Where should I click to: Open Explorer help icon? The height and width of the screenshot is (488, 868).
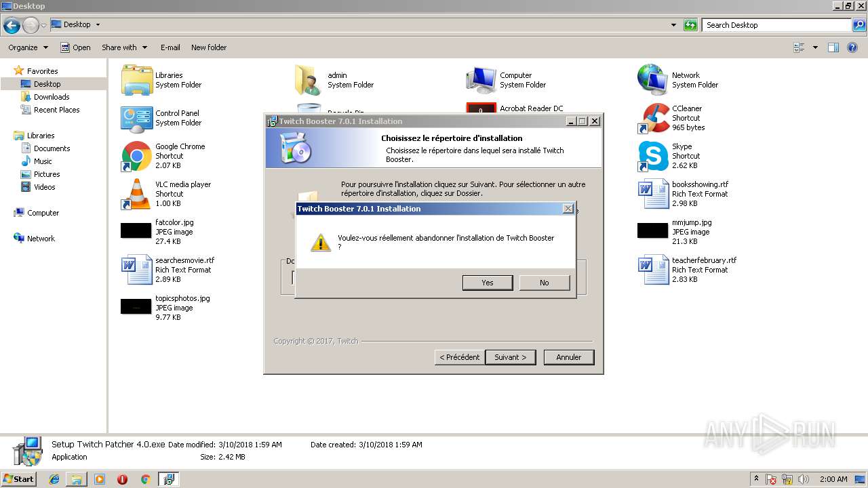tap(852, 47)
